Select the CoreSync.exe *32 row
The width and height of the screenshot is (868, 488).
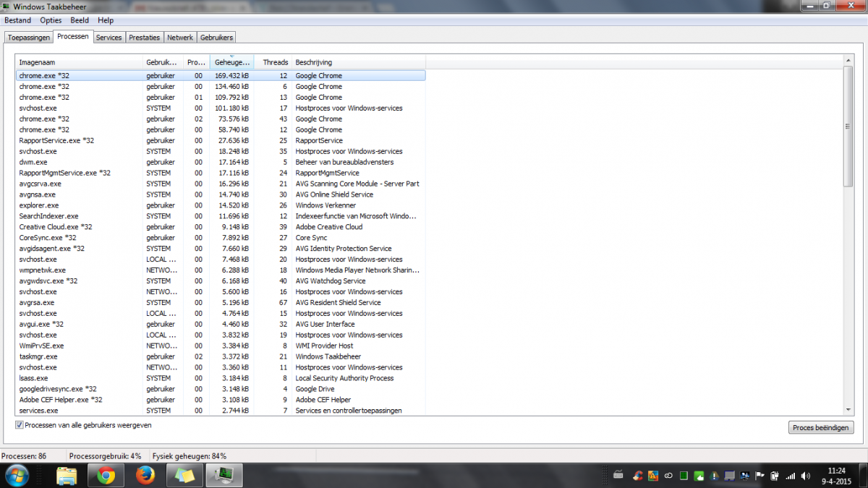pos(221,238)
